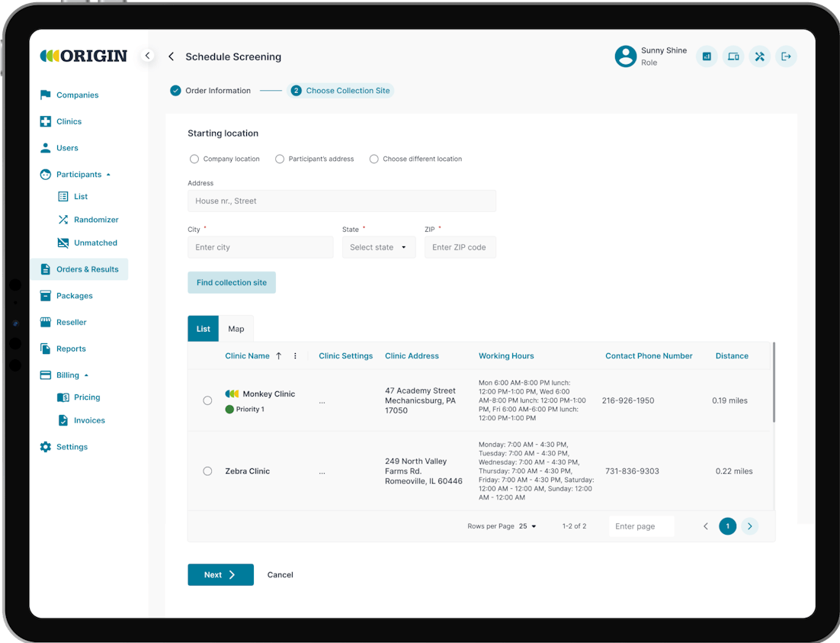Click page number 1 button
840x643 pixels.
click(x=727, y=526)
